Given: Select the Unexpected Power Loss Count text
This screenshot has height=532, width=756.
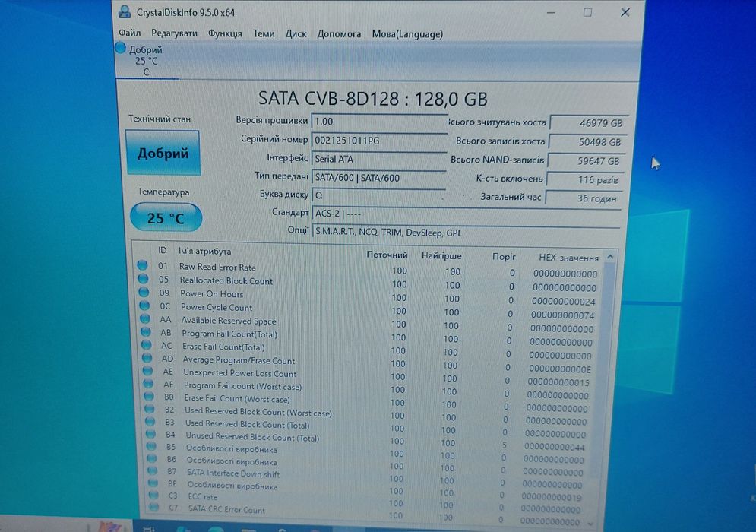Looking at the screenshot, I should point(239,373).
